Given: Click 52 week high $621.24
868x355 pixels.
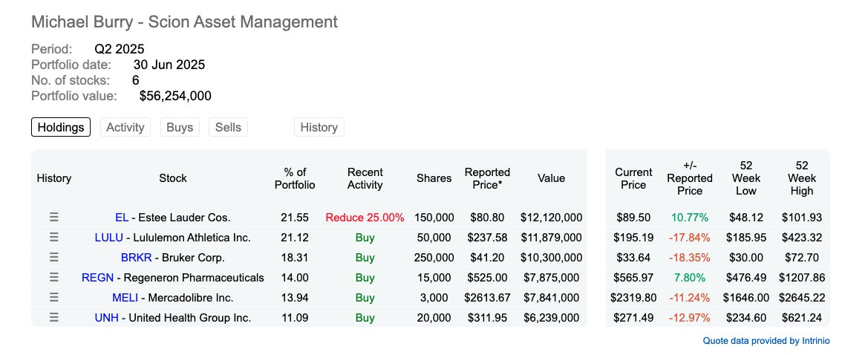Looking at the screenshot, I should (802, 317).
